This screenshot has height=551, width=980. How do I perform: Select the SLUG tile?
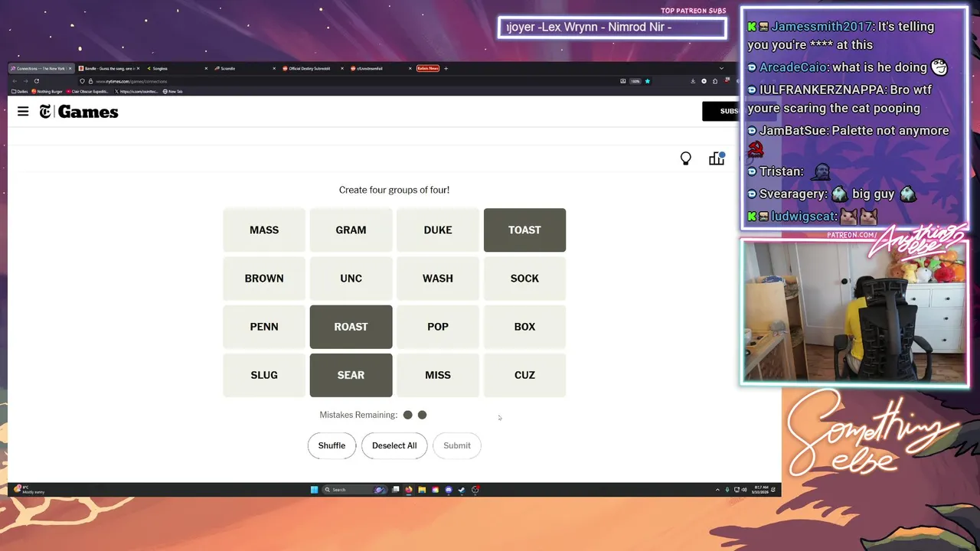264,375
